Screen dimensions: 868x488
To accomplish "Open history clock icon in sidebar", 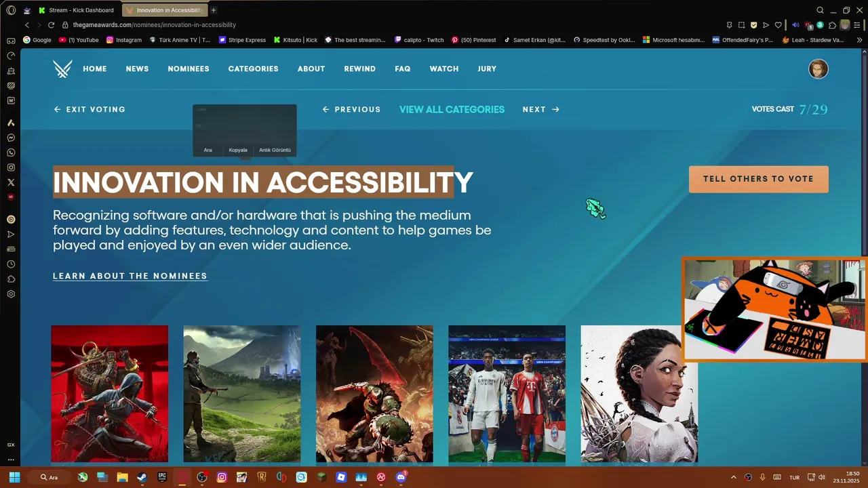I will tap(11, 264).
